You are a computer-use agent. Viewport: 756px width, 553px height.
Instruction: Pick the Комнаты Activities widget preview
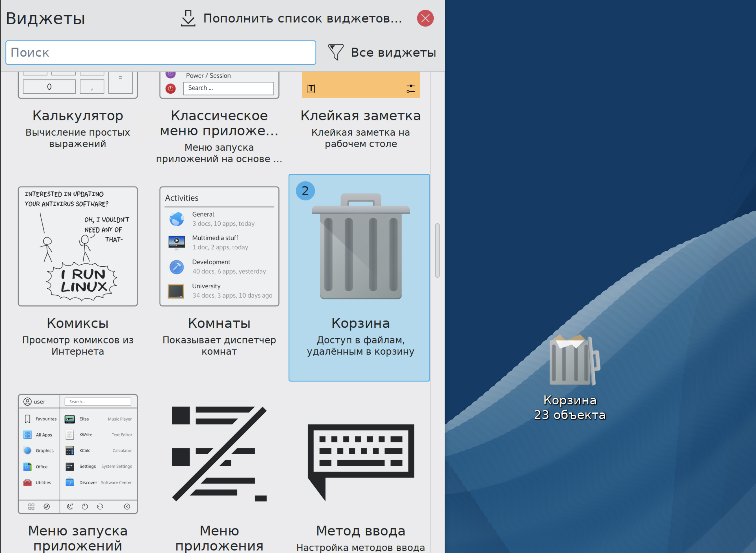coord(220,246)
